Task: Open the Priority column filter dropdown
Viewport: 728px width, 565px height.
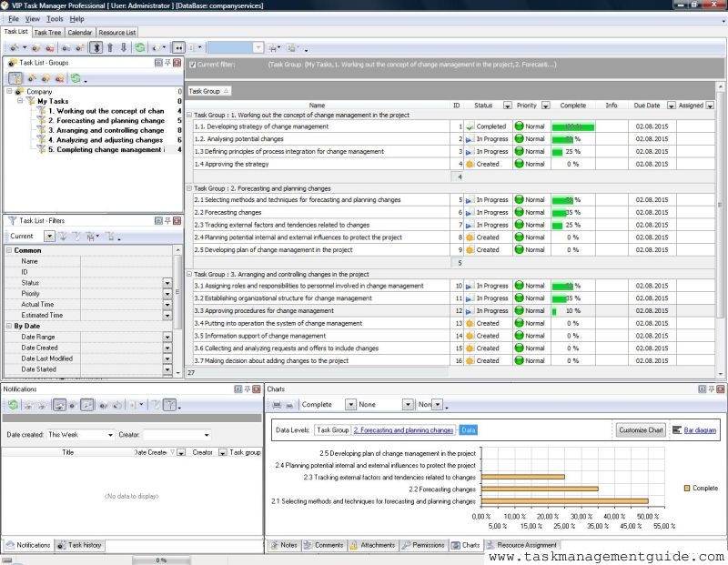Action: 546,106
